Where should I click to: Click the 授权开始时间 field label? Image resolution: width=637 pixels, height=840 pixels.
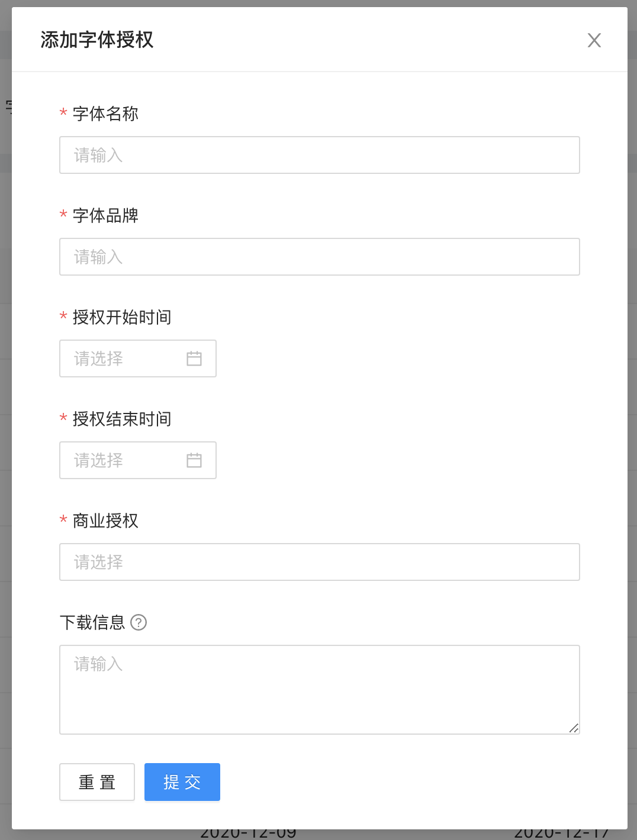(x=122, y=317)
